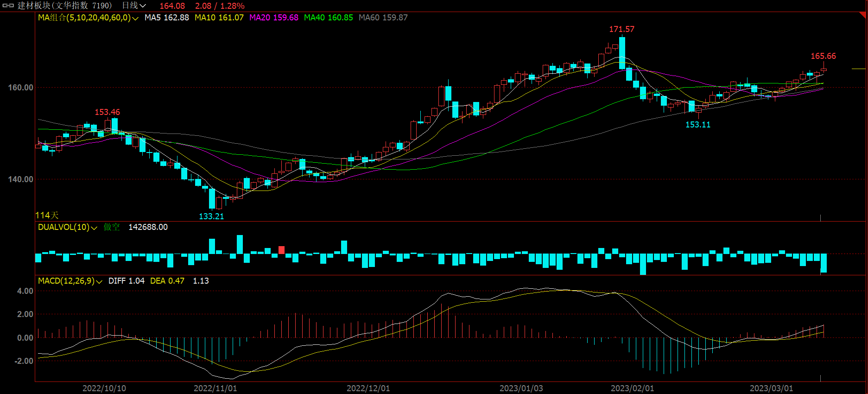Click the -2.00 MACD axis label
Viewport: 868px width, 394px height.
pos(24,361)
